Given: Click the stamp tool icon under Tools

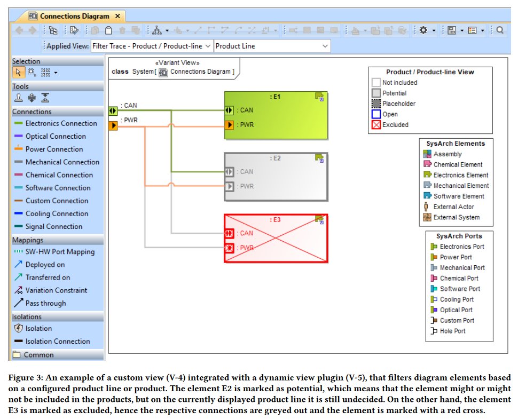Looking at the screenshot, I should click(19, 98).
